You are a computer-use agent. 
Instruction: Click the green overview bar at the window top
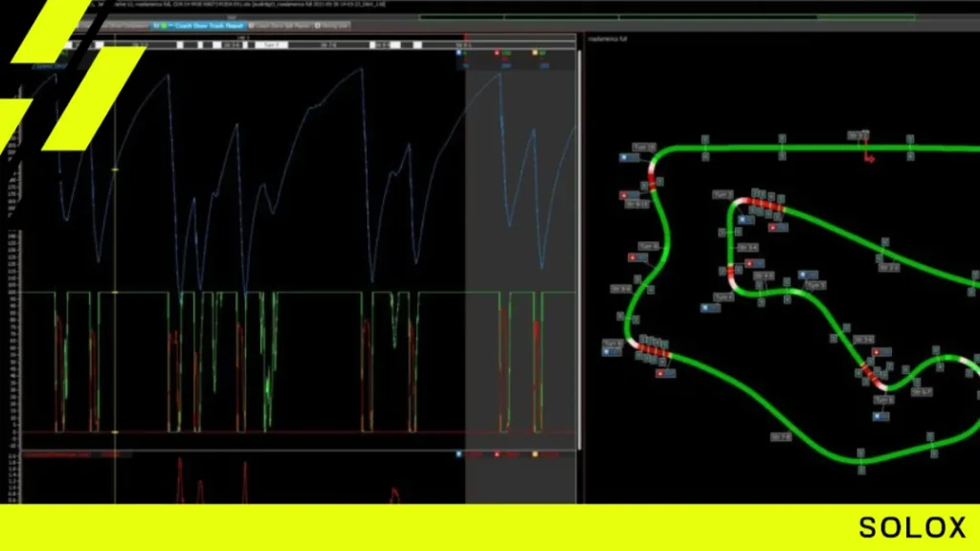667,17
